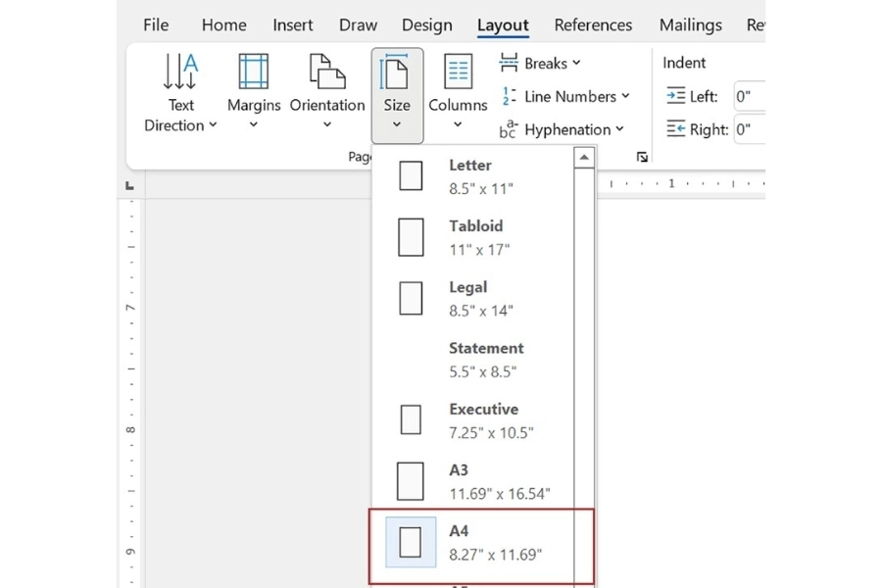882x588 pixels.
Task: Click the Breaks icon in ribbon
Action: [x=509, y=63]
